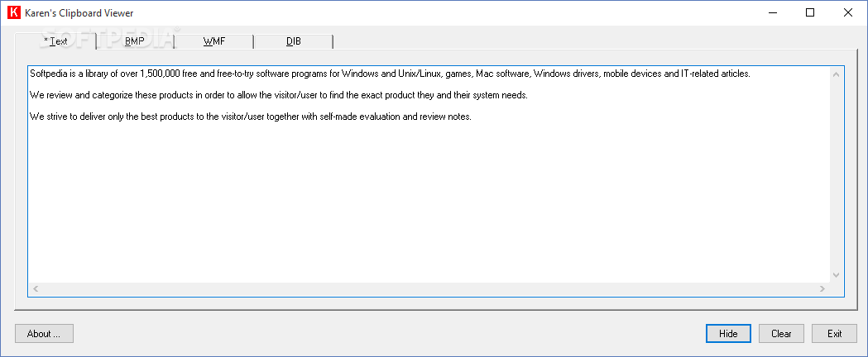Image resolution: width=868 pixels, height=357 pixels.
Task: Click the vertical scrollbar down arrow
Action: pos(836,274)
